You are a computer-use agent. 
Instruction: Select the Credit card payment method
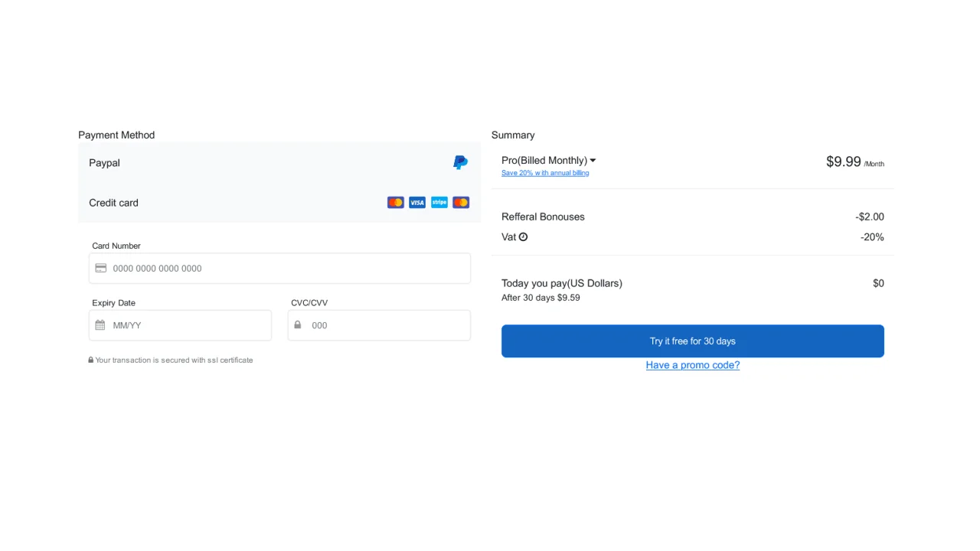279,203
